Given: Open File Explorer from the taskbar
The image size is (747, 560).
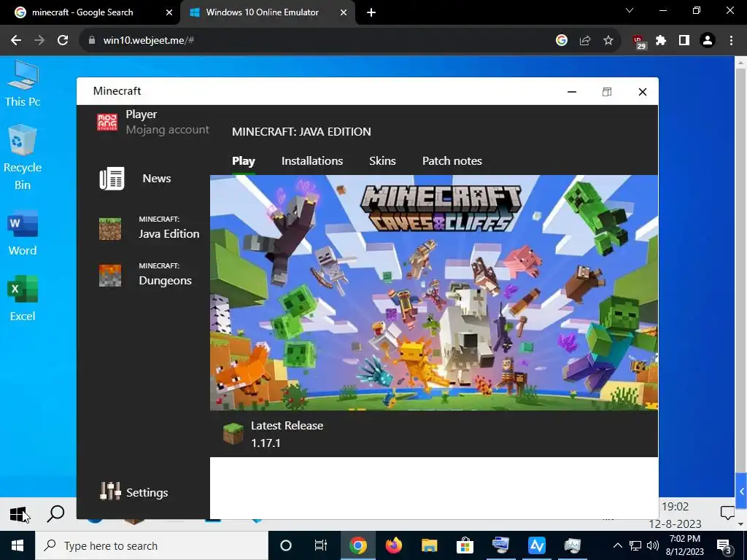Looking at the screenshot, I should pos(429,545).
